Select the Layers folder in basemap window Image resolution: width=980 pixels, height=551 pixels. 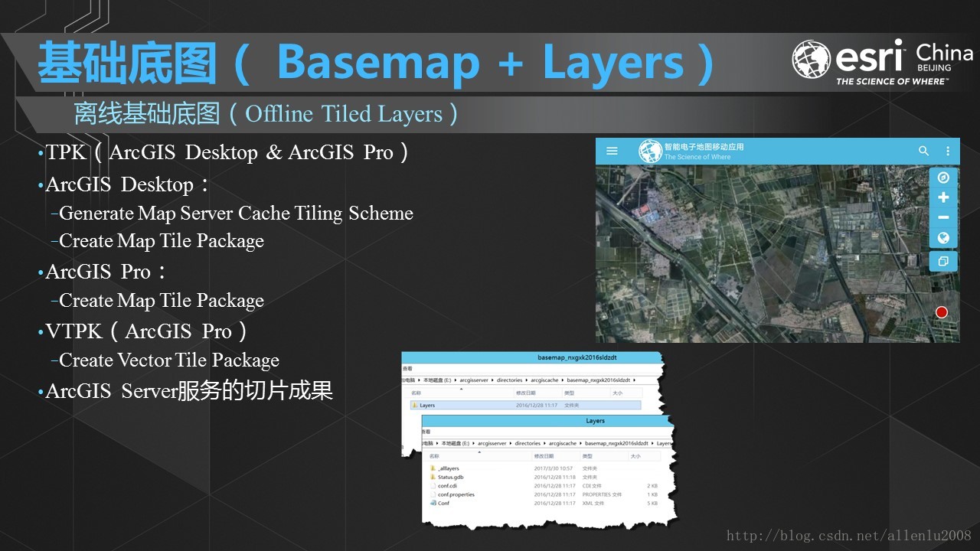click(525, 405)
